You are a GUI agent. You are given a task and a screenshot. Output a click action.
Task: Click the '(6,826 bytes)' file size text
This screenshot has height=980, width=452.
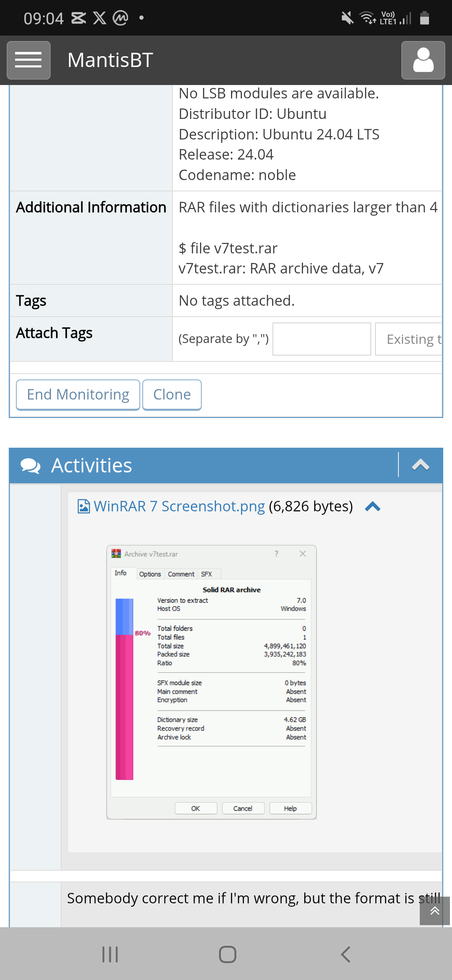[x=311, y=506]
